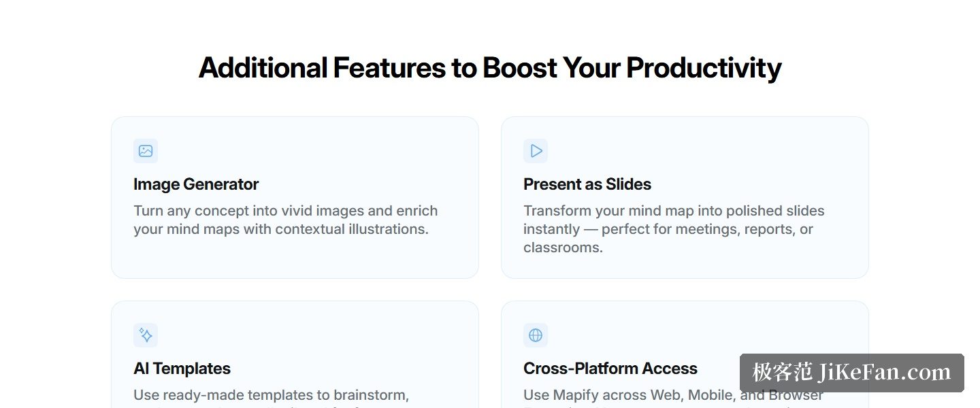Click the Image Generator picture icon
The height and width of the screenshot is (408, 980).
[146, 151]
